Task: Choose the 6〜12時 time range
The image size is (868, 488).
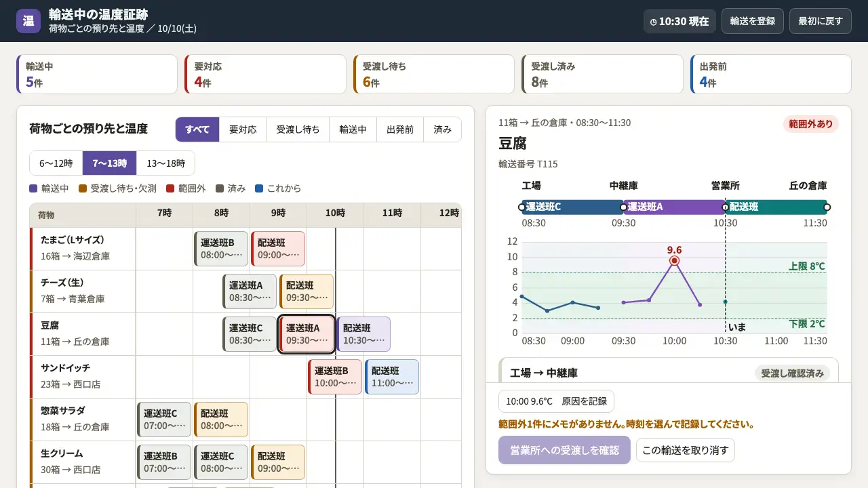Action: 56,163
